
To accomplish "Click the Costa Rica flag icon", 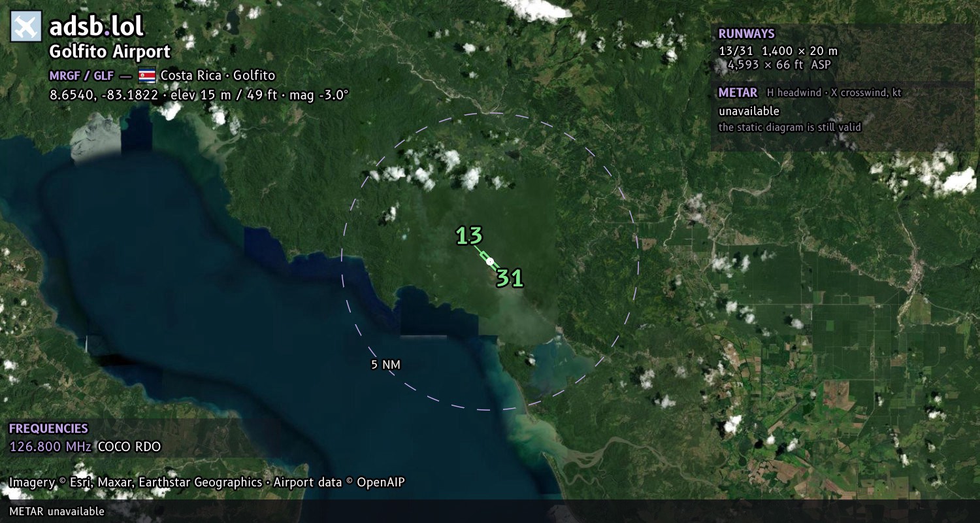I will tap(147, 75).
